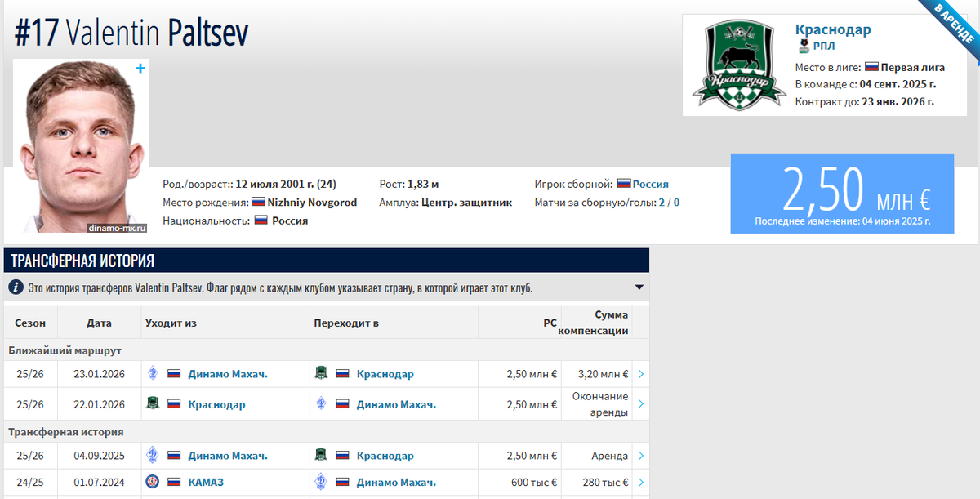Image resolution: width=980 pixels, height=499 pixels.
Task: Click the Дата column header
Action: click(x=99, y=323)
